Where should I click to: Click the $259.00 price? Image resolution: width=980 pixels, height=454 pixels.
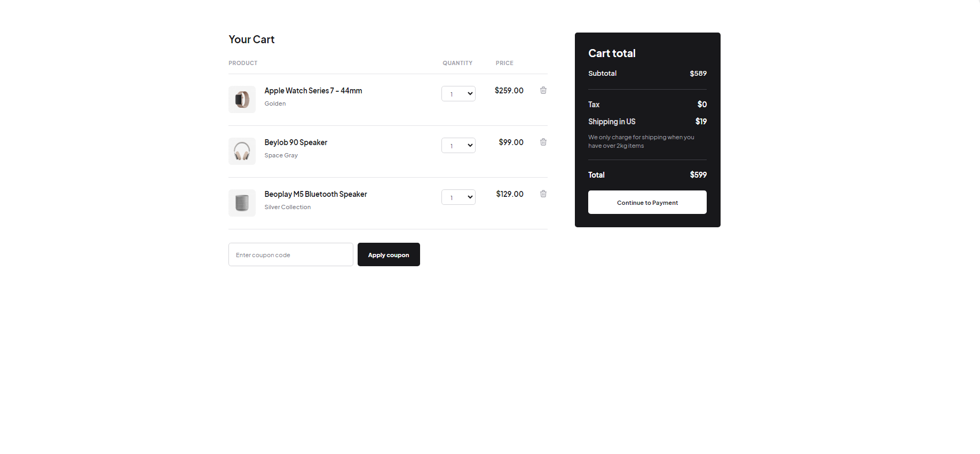[509, 91]
